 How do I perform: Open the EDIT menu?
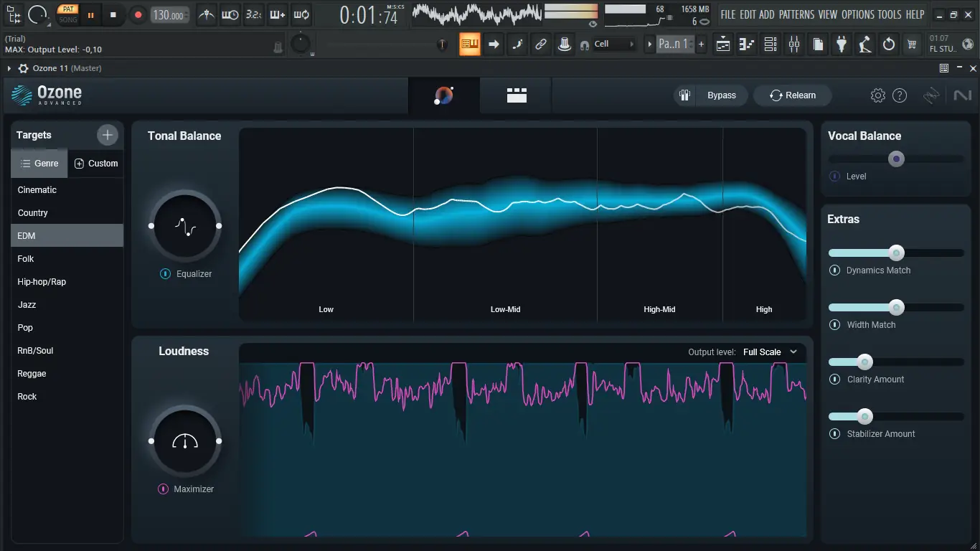[x=748, y=14]
